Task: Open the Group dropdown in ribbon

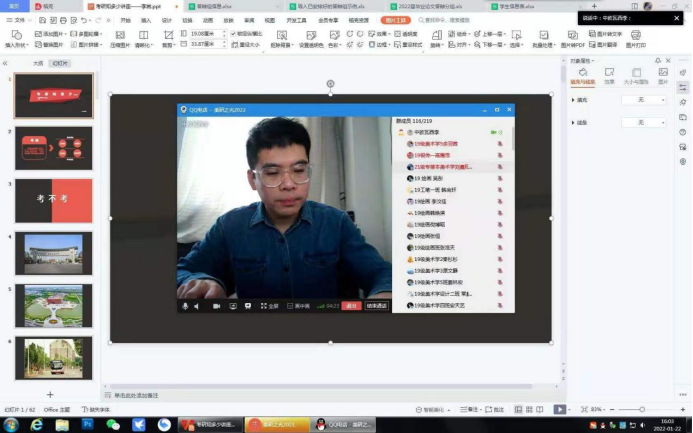Action: (458, 34)
